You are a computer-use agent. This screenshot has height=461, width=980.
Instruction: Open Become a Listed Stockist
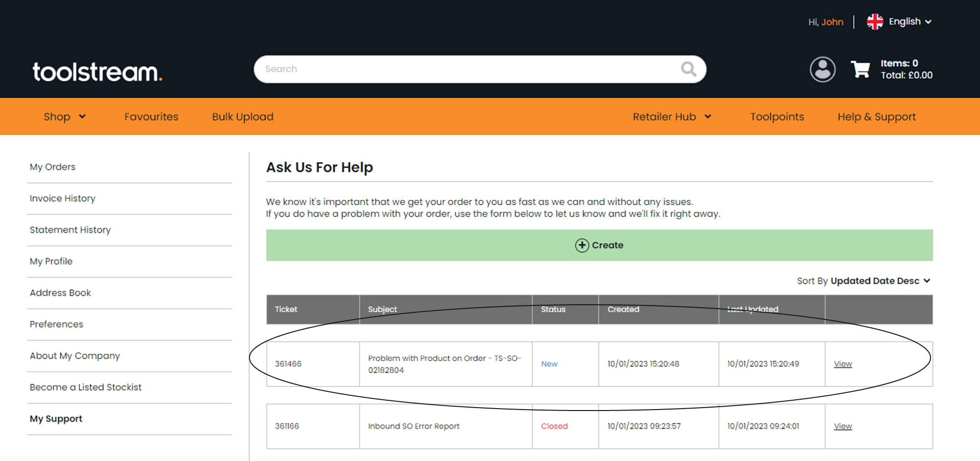pyautogui.click(x=85, y=387)
